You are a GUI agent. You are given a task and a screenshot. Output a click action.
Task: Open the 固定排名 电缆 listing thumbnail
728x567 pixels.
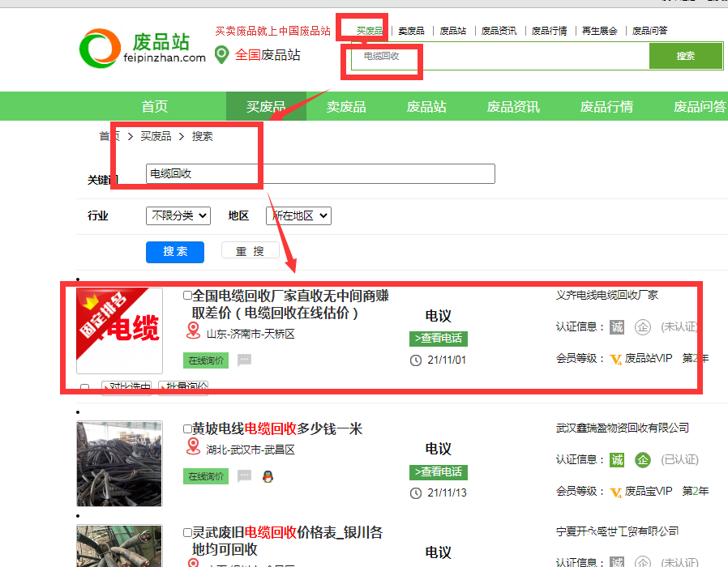pyautogui.click(x=119, y=330)
